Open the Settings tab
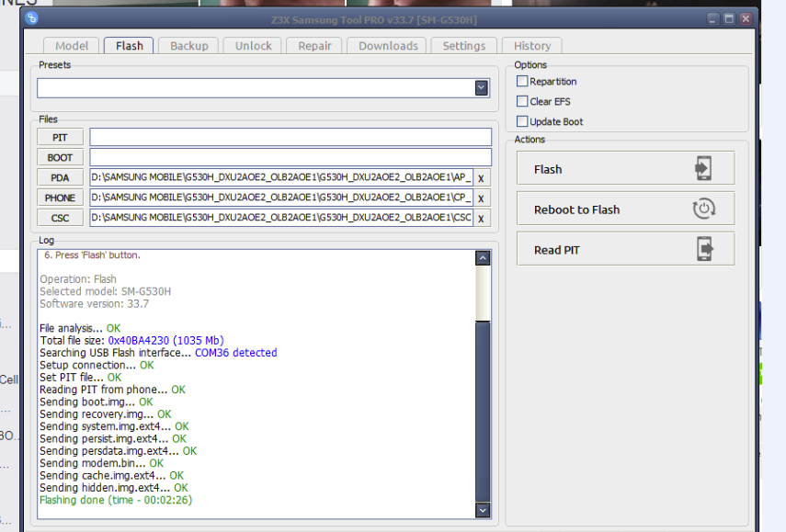 click(463, 46)
